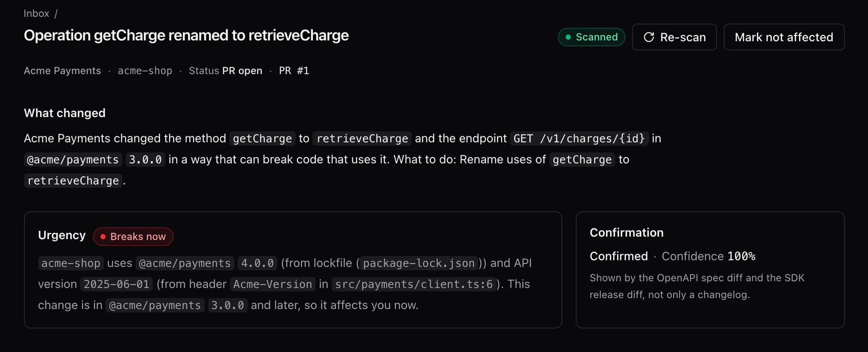Click the 'Confirmation' heading
Viewport: 868px width, 352px height.
pos(627,232)
